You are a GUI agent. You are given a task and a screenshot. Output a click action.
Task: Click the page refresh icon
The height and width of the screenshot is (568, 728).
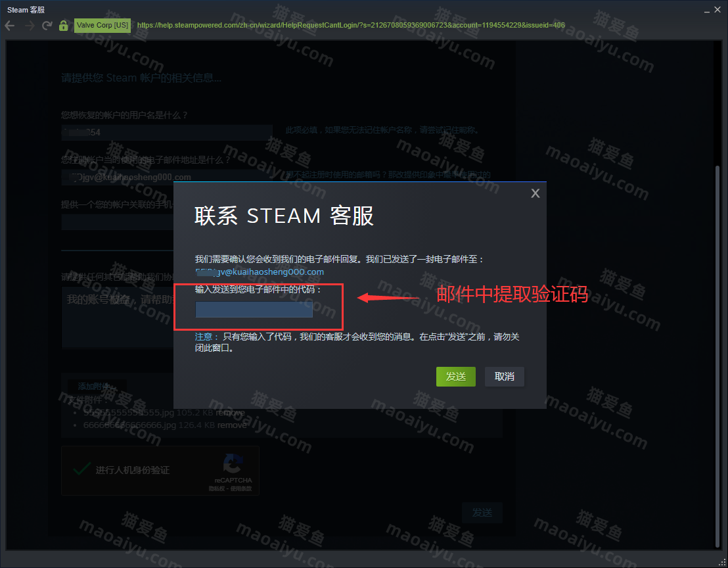[x=46, y=25]
